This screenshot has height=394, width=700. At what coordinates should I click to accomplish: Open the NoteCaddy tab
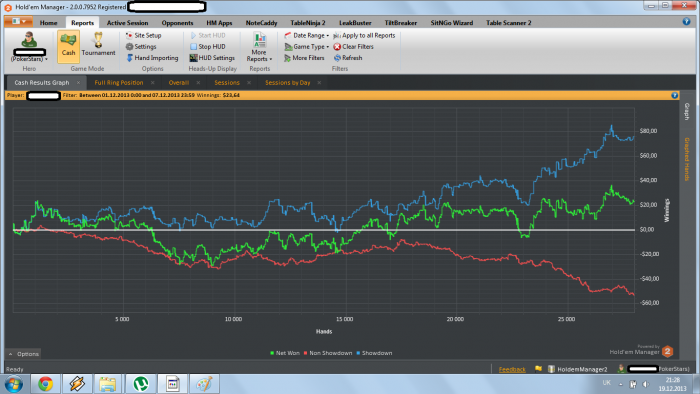click(x=261, y=23)
